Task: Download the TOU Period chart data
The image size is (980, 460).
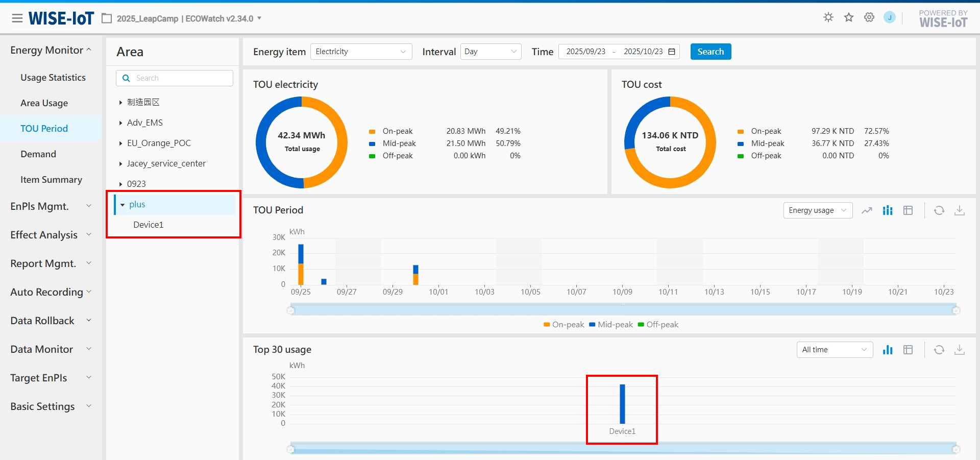Action: click(x=960, y=210)
